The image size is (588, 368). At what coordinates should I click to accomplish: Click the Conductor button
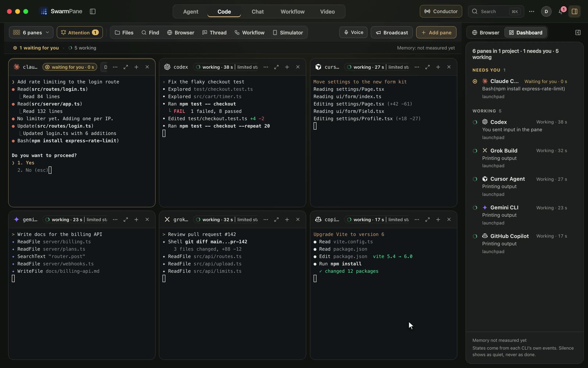(x=441, y=11)
